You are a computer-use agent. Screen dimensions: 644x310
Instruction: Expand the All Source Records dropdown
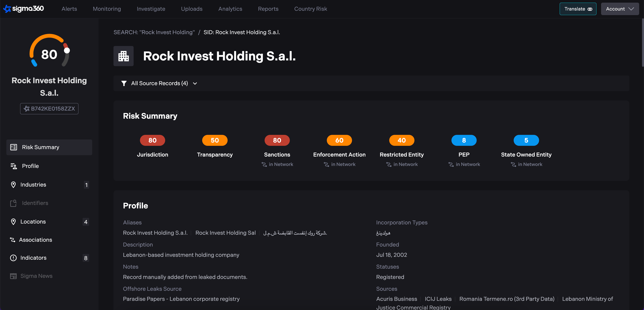tap(159, 83)
